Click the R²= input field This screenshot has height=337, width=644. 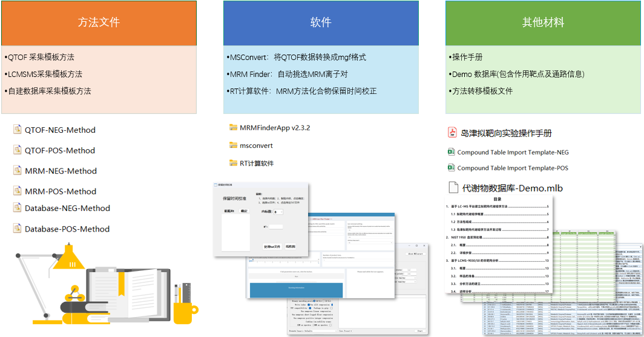click(x=275, y=227)
